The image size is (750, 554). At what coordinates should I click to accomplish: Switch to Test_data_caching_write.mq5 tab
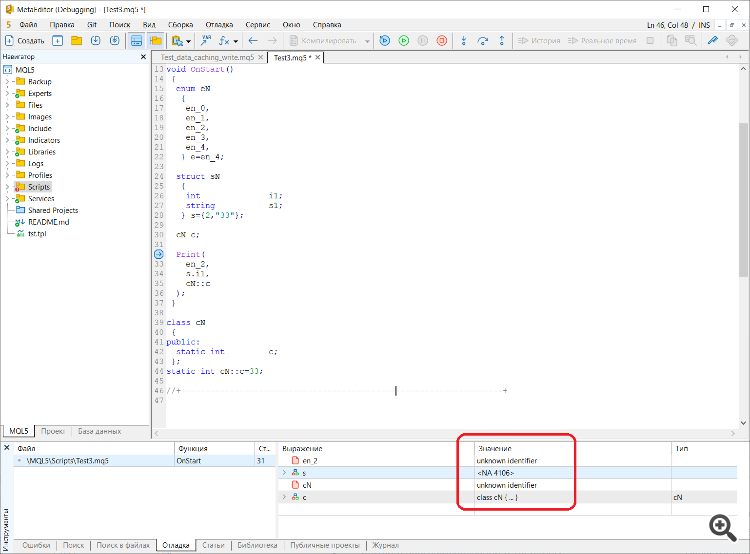click(x=210, y=58)
